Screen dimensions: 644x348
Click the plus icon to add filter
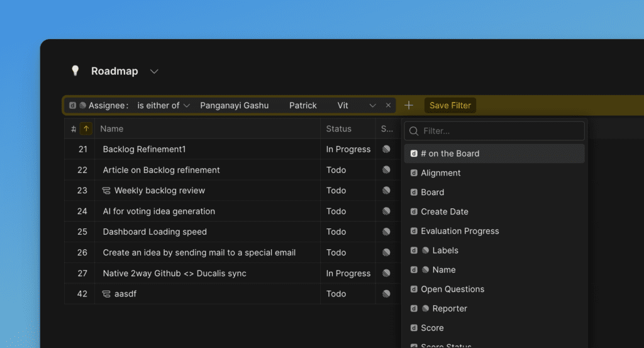(409, 105)
